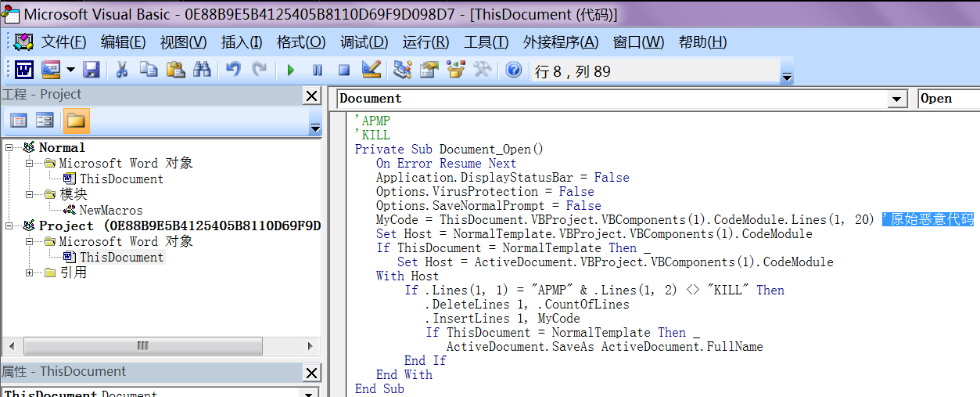Viewport: 980px width, 397px height.
Task: Click the Application.DisplayStatusBar = False line
Action: point(503,177)
